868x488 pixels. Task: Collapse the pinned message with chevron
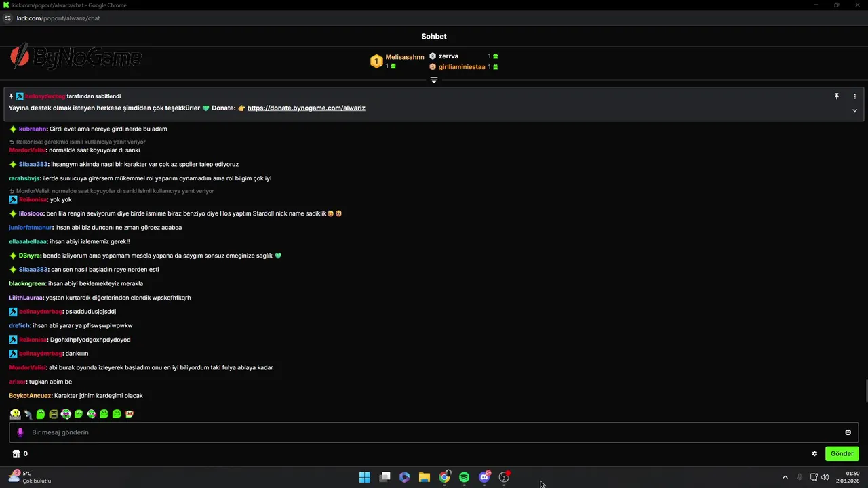click(854, 110)
